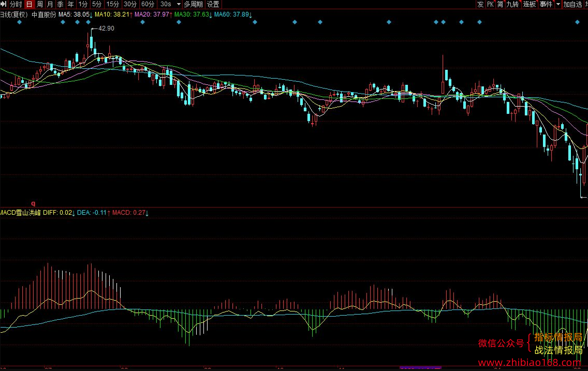Click the DIFF: 0.02 value

pos(57,213)
